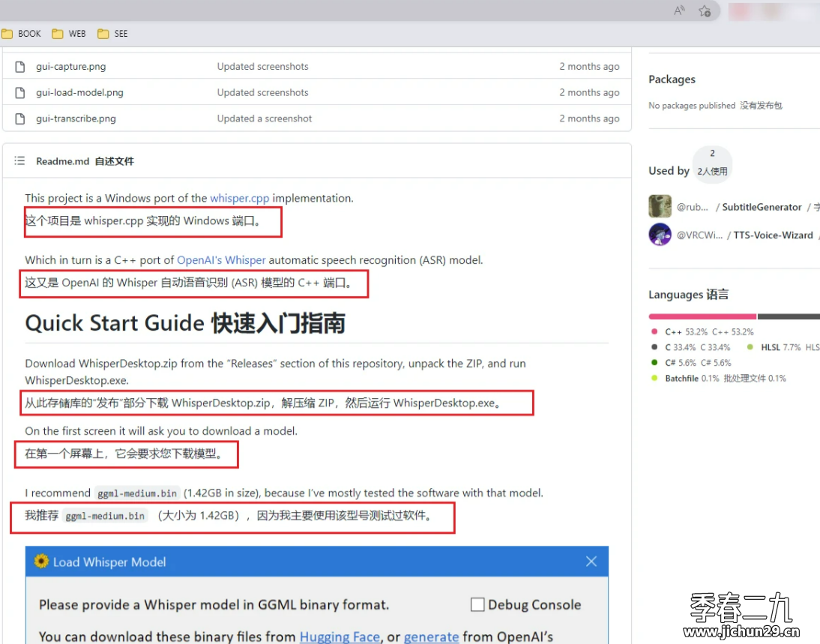Toggle the Debug Console checkbox
820x644 pixels.
(477, 604)
